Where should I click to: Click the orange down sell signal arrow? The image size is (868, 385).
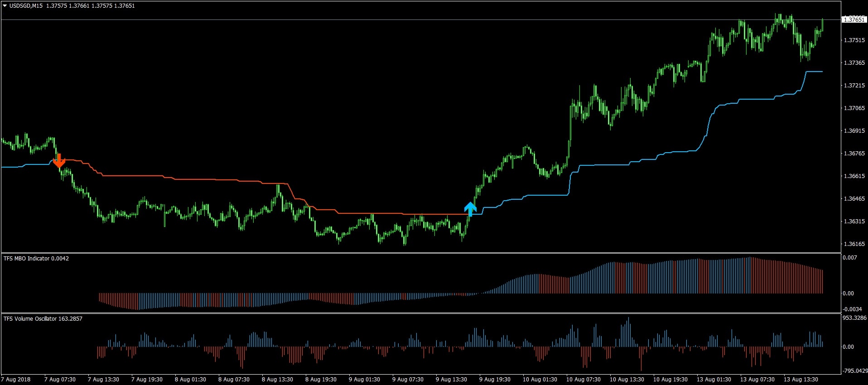point(59,160)
